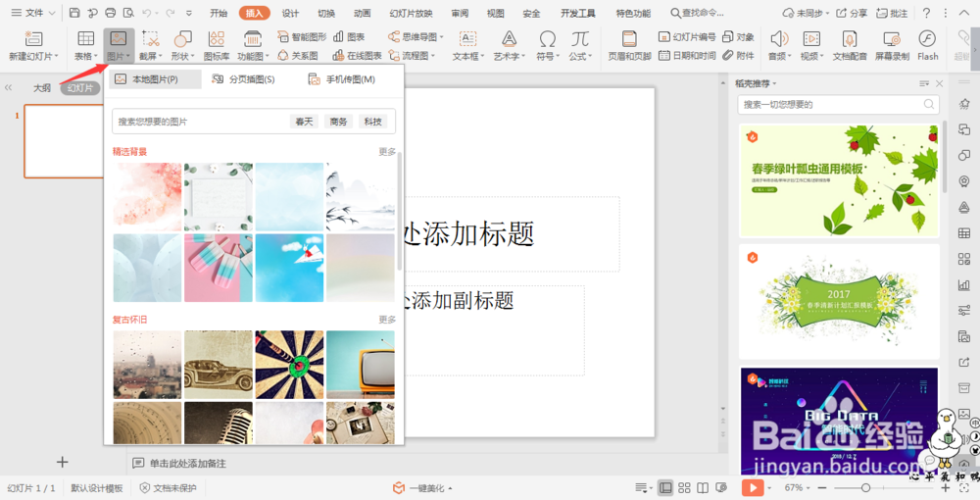The image size is (980, 500).
Task: Insert 幻灯片编号 slide number
Action: click(687, 37)
